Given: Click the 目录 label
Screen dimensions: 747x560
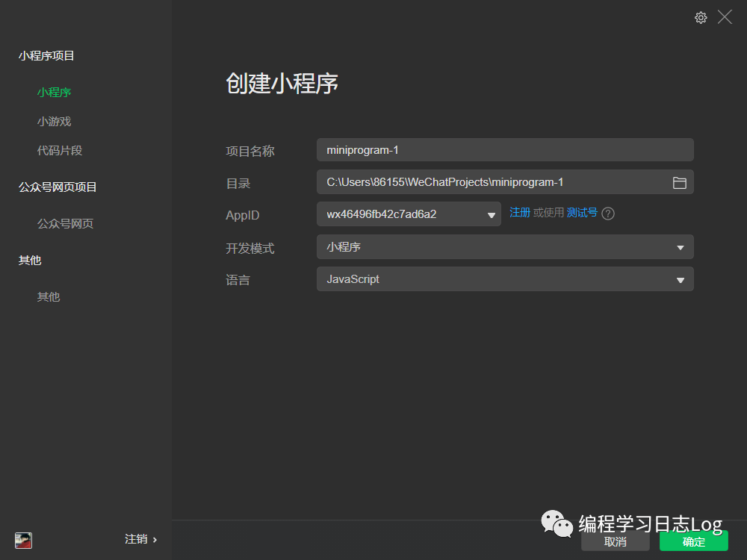Looking at the screenshot, I should (238, 184).
